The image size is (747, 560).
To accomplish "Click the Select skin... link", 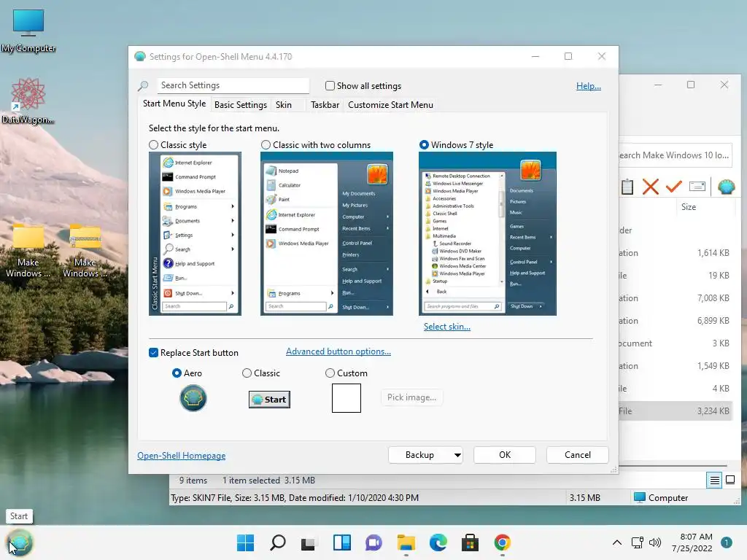I will coord(447,327).
